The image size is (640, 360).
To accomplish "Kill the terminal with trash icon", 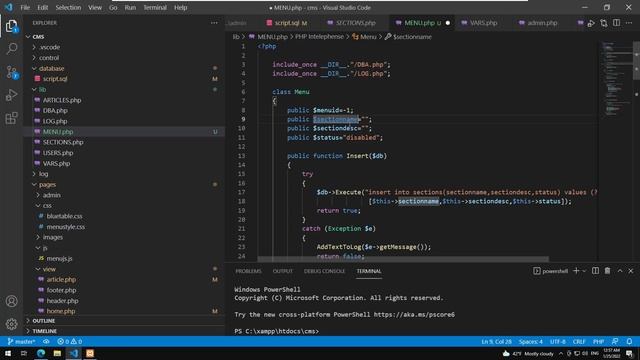I will (x=607, y=271).
